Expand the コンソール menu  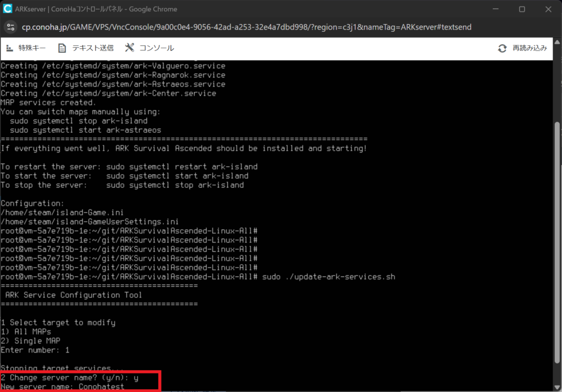[156, 48]
